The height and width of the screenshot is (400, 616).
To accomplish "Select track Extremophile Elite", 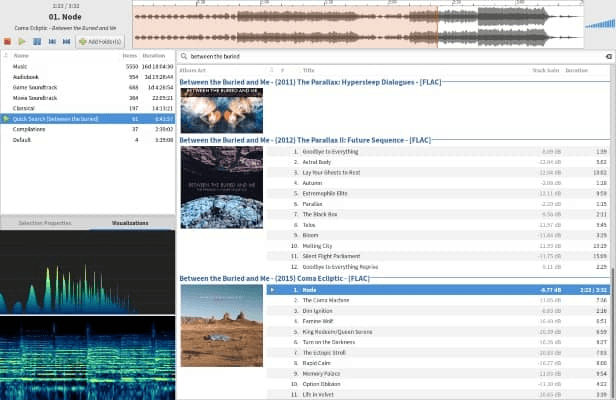I will 438,193.
